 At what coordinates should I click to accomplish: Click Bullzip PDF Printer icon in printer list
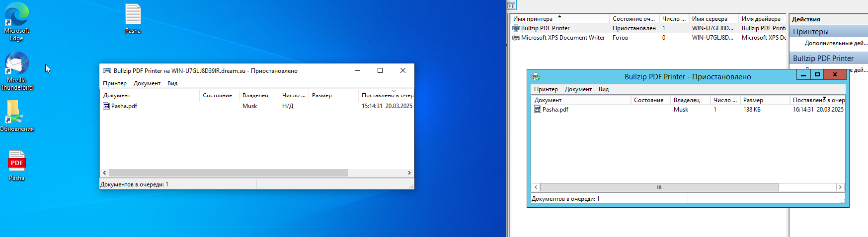click(516, 28)
